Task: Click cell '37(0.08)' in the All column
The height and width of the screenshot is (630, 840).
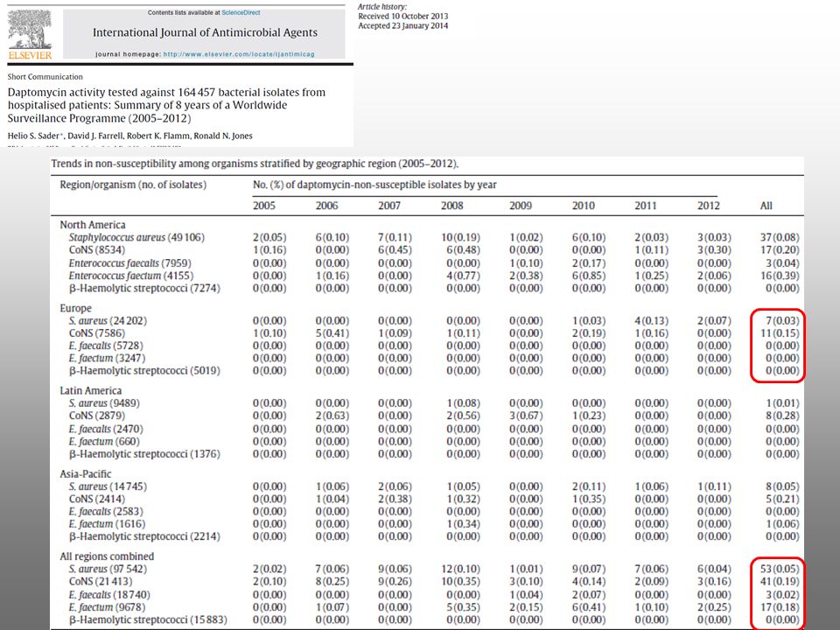Action: [x=780, y=237]
